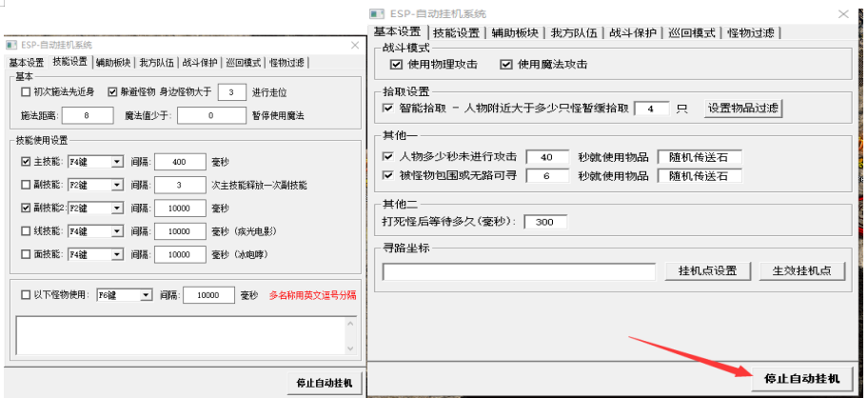
Task: Open 巡回模式 tab in the window showing 寻路坐标
Action: tap(692, 32)
